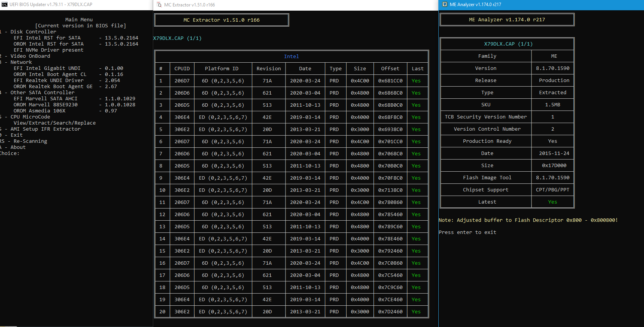The width and height of the screenshot is (644, 327).
Task: Click offset 0x792460 in row 15
Action: 390,251
